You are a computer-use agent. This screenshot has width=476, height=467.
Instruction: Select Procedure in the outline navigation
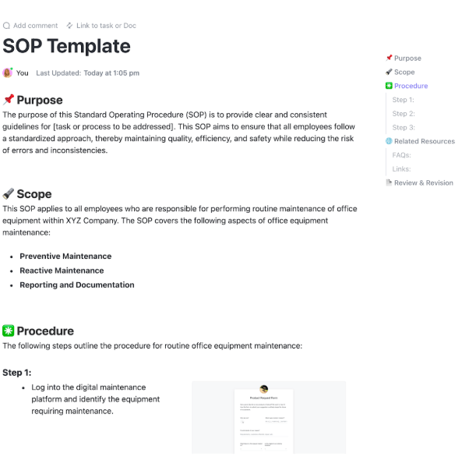click(x=411, y=86)
